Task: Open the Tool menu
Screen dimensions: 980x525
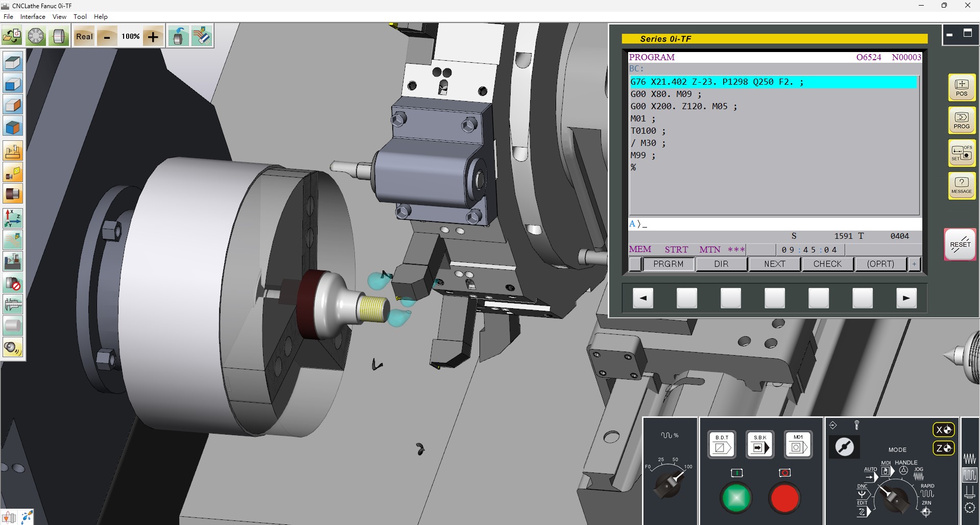Action: click(80, 17)
